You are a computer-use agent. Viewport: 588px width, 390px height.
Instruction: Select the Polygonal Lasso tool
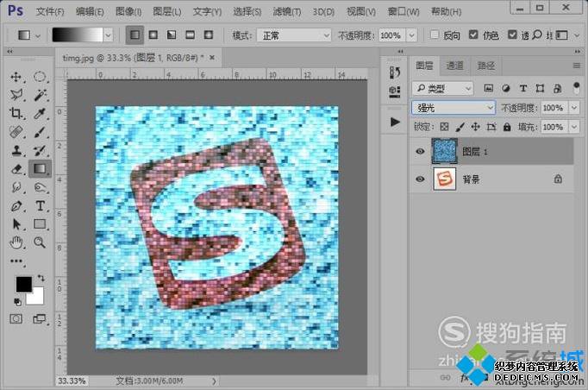(16, 95)
